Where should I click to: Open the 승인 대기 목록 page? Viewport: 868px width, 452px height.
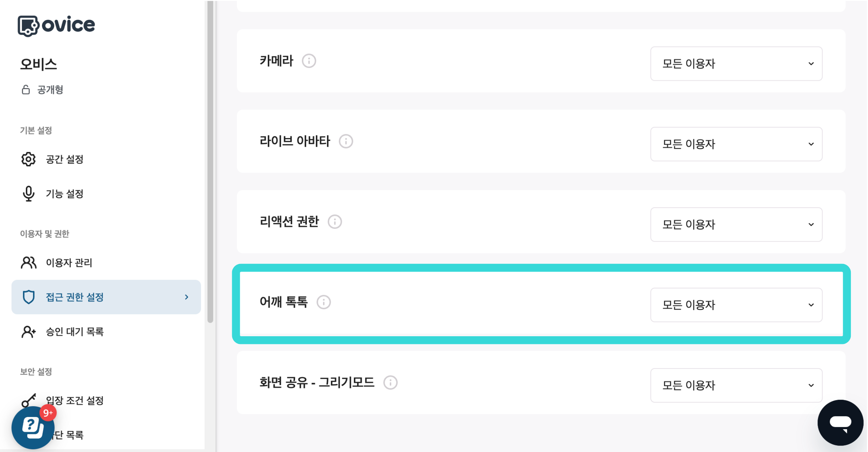click(x=74, y=332)
